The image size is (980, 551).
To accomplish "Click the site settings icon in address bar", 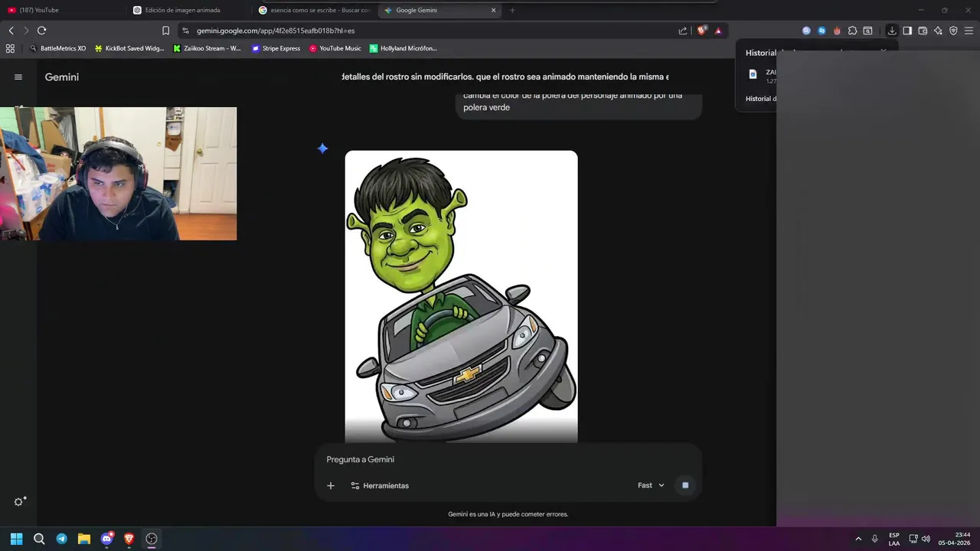I will [x=186, y=31].
